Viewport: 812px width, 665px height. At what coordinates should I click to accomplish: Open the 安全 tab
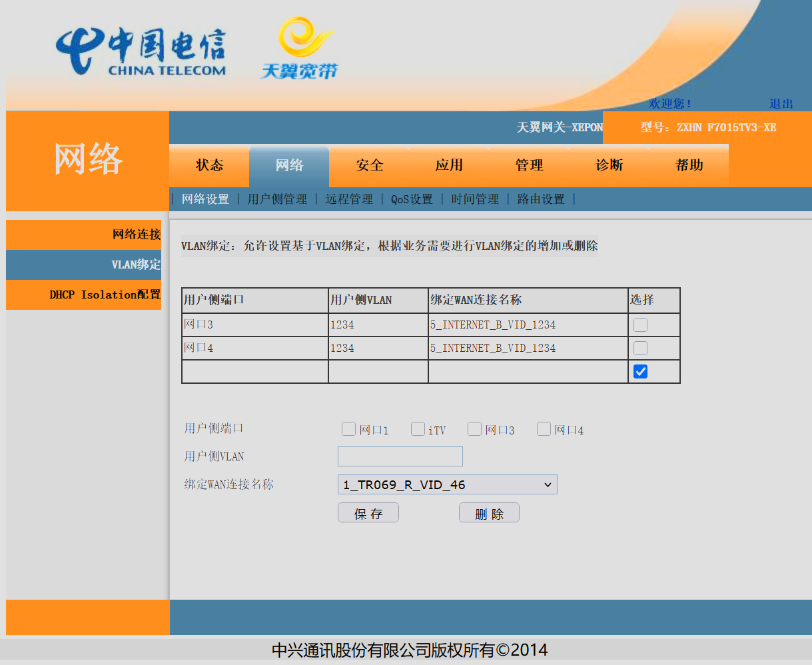tap(369, 165)
